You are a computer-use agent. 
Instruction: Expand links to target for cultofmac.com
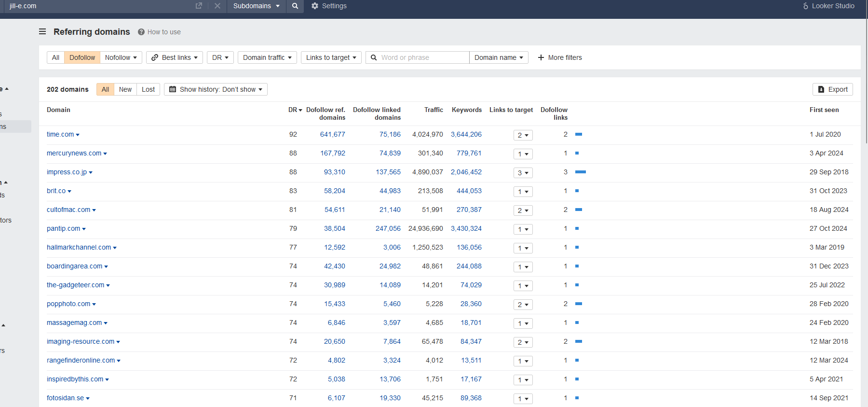pos(523,211)
